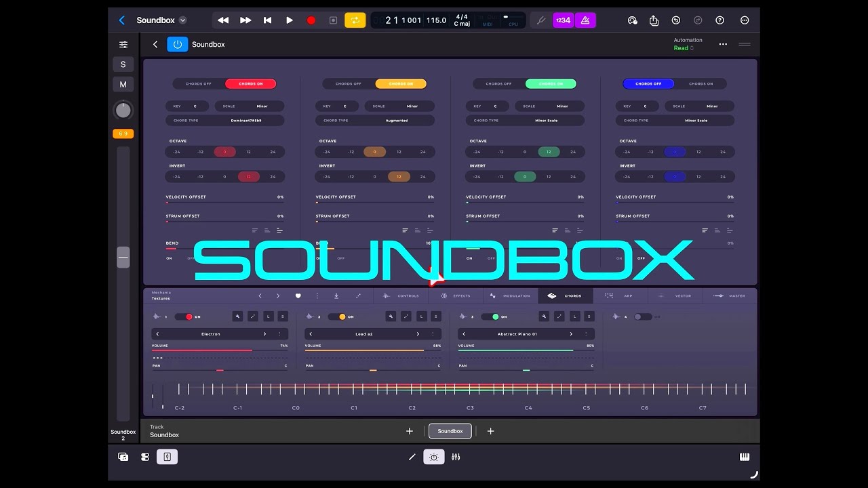Open layer 3 Key C dropdown

[x=488, y=106]
